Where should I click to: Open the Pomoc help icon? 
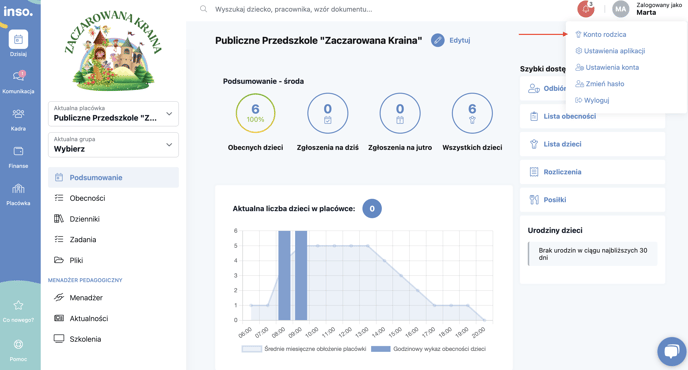pyautogui.click(x=18, y=345)
